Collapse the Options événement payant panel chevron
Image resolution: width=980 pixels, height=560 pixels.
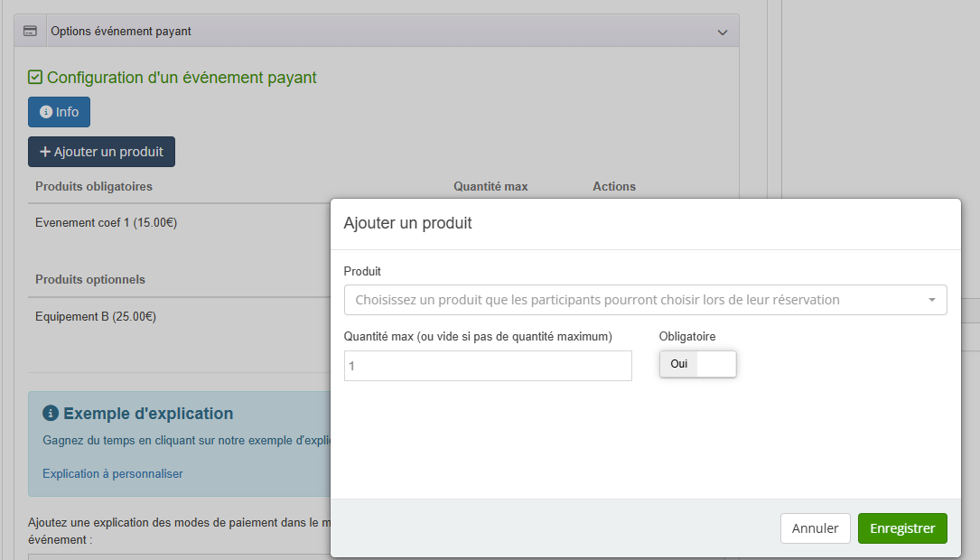pyautogui.click(x=722, y=32)
